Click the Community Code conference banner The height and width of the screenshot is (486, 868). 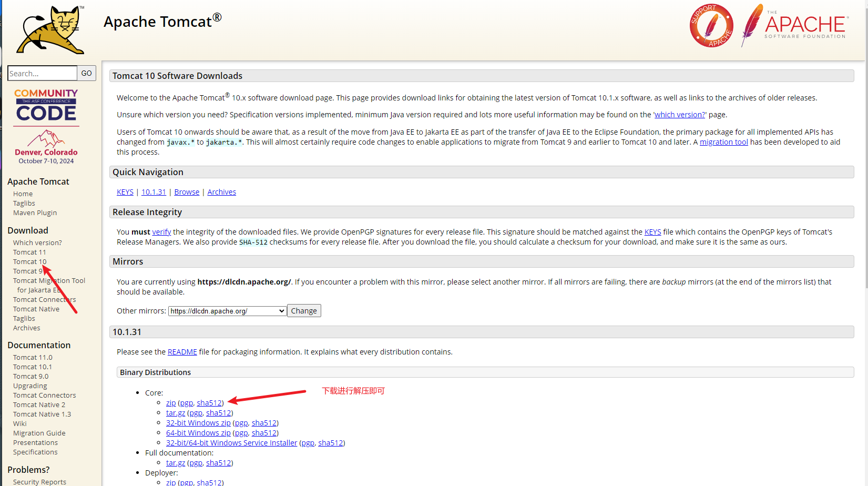click(46, 126)
